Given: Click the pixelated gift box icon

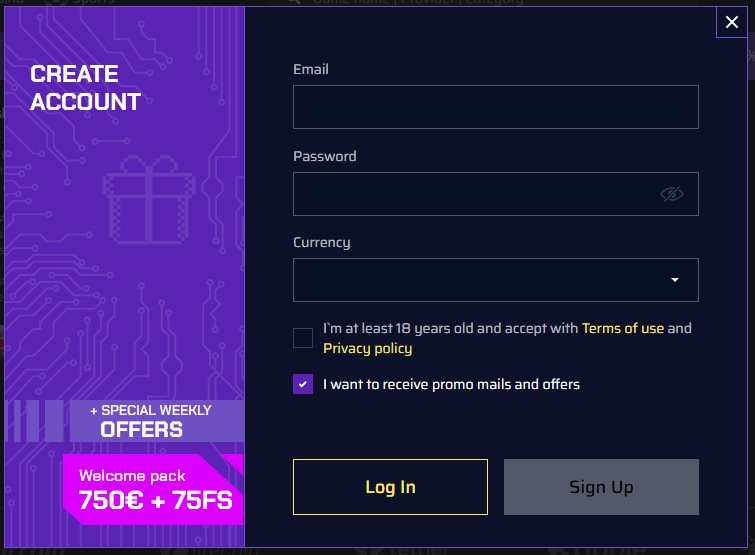Looking at the screenshot, I should click(x=149, y=199).
